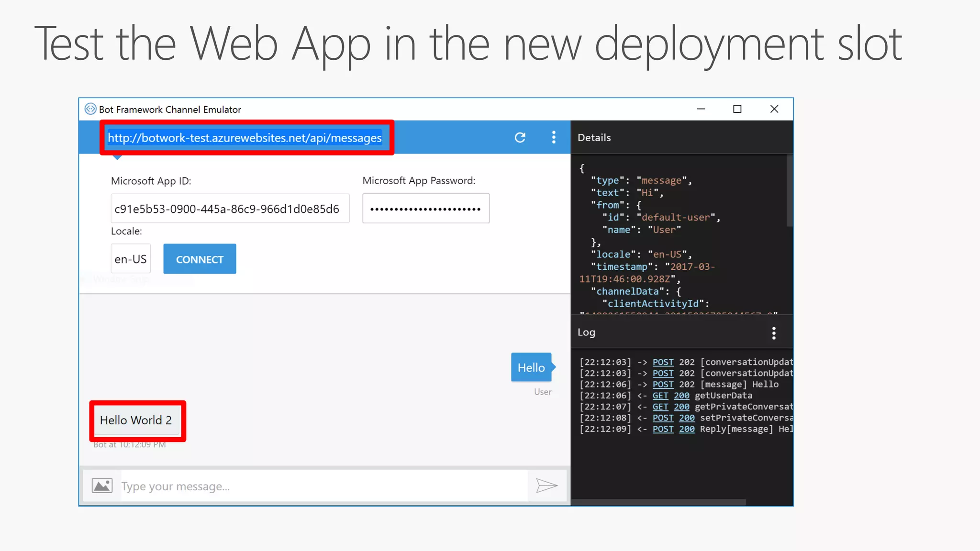Viewport: 980px width, 551px height.
Task: Select the Hello World 2 bot message
Action: [136, 420]
